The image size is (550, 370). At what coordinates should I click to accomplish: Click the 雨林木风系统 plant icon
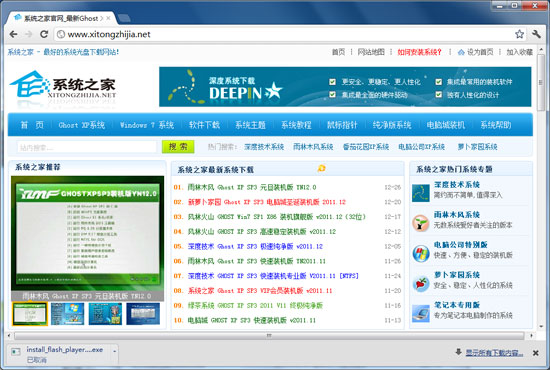pos(421,223)
